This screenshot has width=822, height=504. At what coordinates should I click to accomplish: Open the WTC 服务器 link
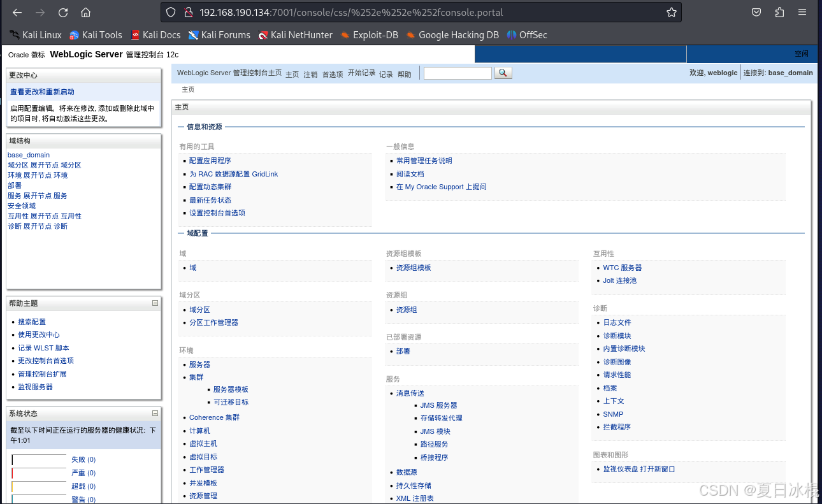(623, 268)
